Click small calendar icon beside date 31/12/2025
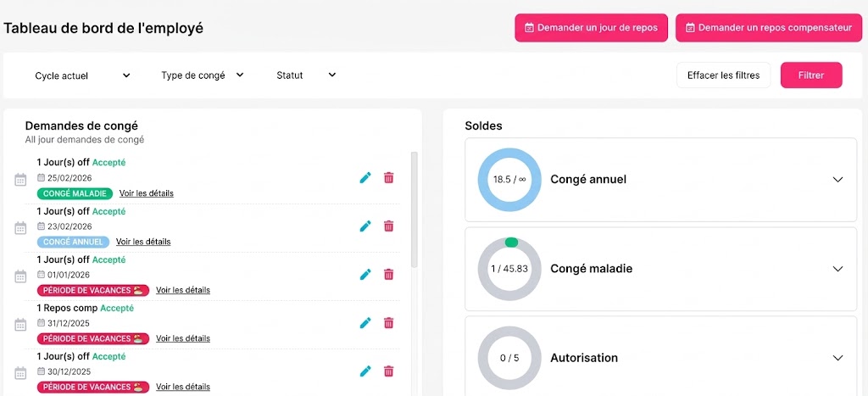Screen dimensions: 868x396 (x=41, y=323)
